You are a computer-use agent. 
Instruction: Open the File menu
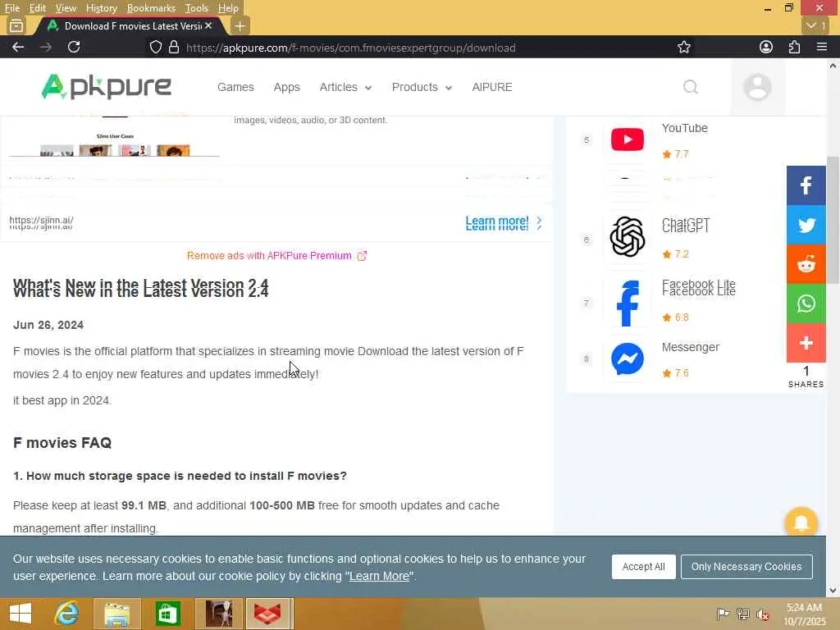(11, 8)
